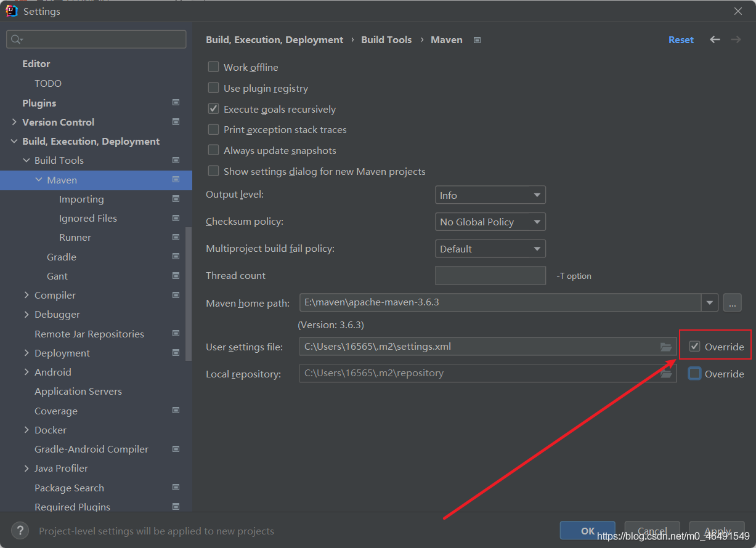
Task: Collapse Build, Execution, Deployment node
Action: click(14, 141)
